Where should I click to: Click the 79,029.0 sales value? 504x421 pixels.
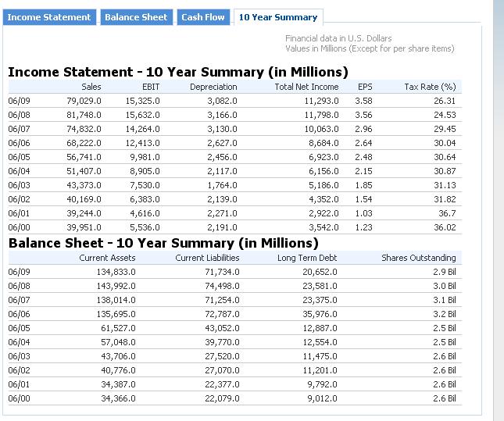(x=85, y=101)
